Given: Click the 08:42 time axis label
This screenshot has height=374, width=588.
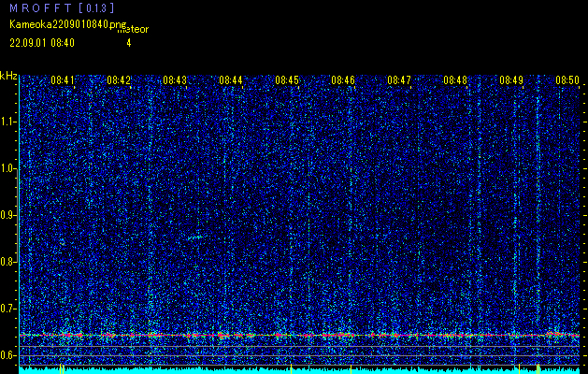Looking at the screenshot, I should point(119,80).
